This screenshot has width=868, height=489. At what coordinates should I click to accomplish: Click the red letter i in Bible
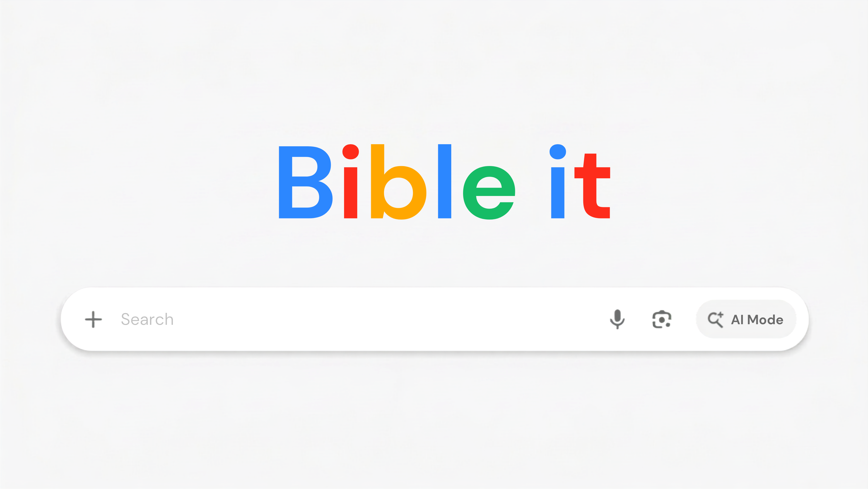[x=351, y=181]
